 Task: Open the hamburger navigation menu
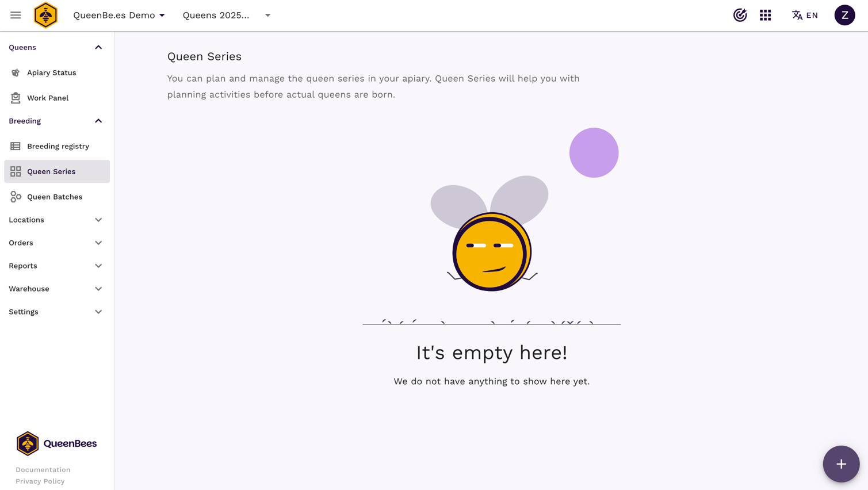point(16,16)
